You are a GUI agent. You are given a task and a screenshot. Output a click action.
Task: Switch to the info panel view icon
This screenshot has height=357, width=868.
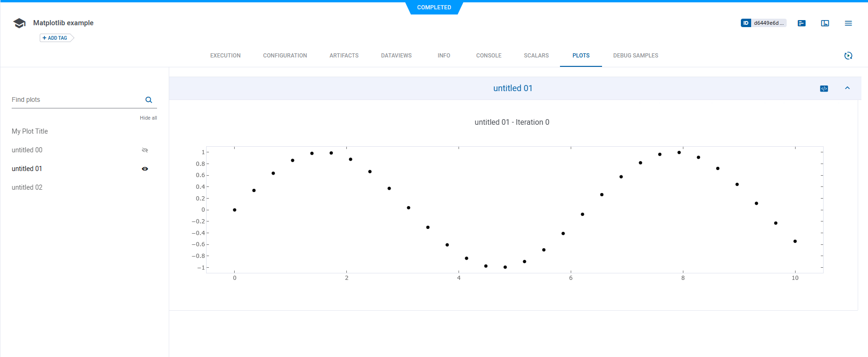(x=825, y=23)
